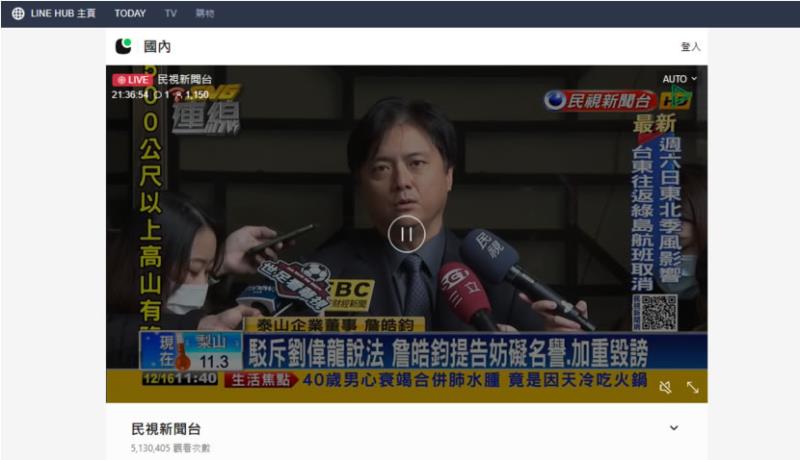Click the LINE HUB globe icon
The height and width of the screenshot is (460, 800).
(18, 14)
